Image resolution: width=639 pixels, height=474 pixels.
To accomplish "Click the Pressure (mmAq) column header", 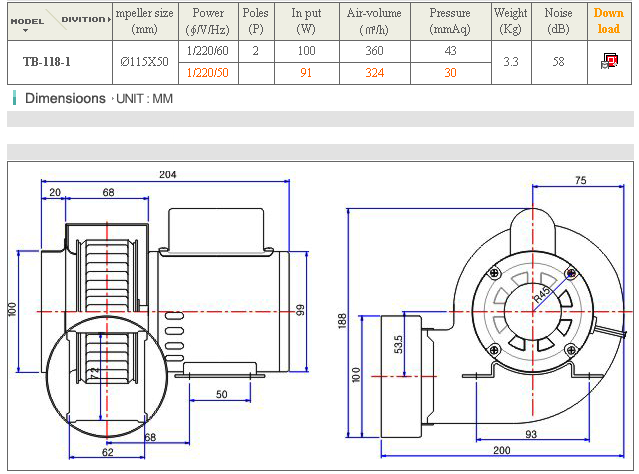I will click(449, 21).
